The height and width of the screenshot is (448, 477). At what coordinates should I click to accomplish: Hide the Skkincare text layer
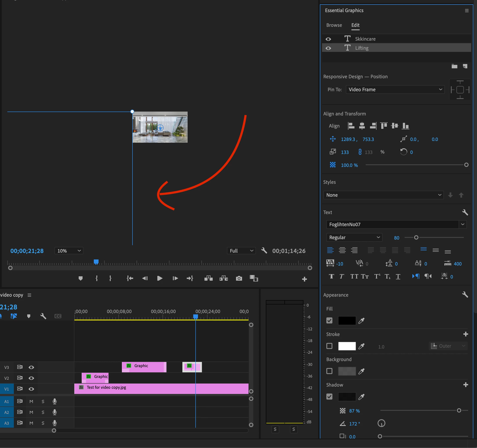(x=328, y=39)
